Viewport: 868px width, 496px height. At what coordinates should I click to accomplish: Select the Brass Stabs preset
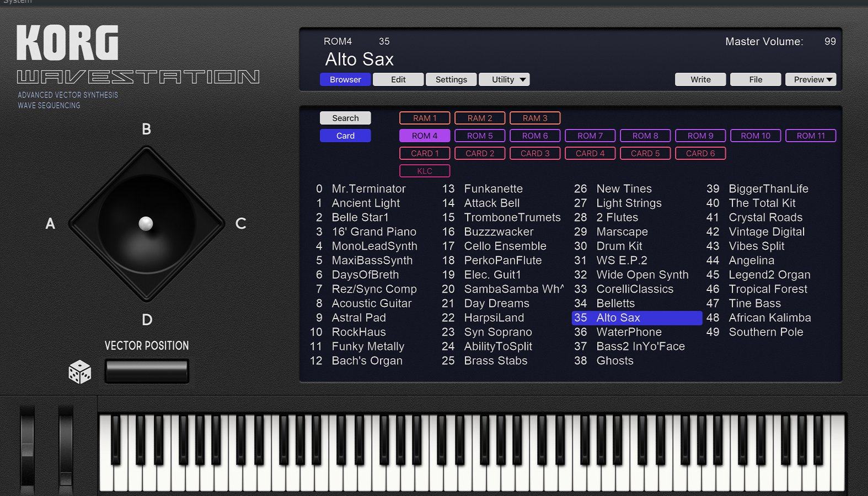(495, 360)
